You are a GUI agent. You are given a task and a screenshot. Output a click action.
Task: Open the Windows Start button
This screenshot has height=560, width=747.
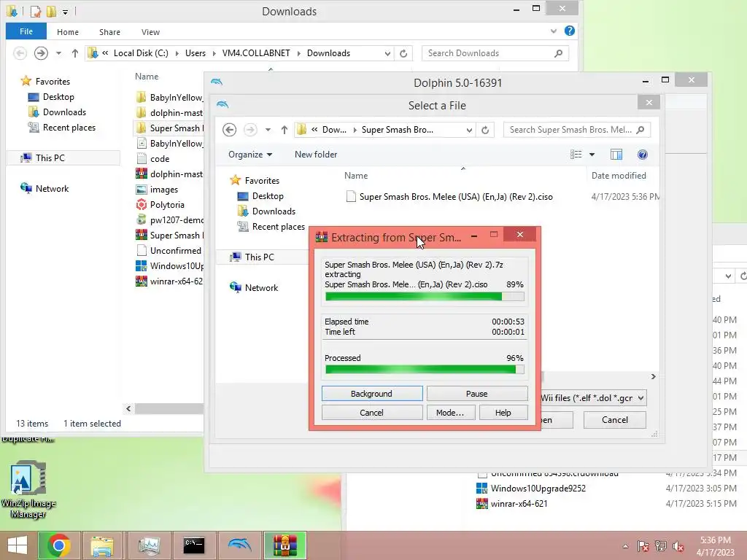click(18, 545)
